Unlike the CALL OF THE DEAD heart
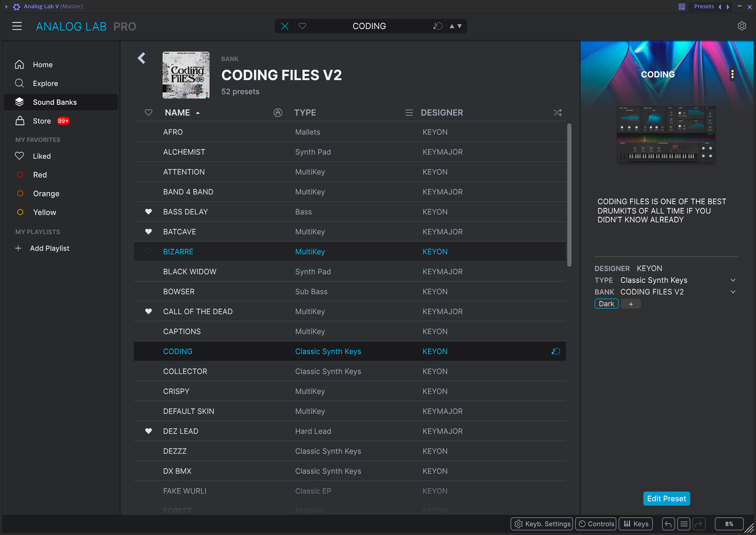The height and width of the screenshot is (535, 756). coord(148,311)
